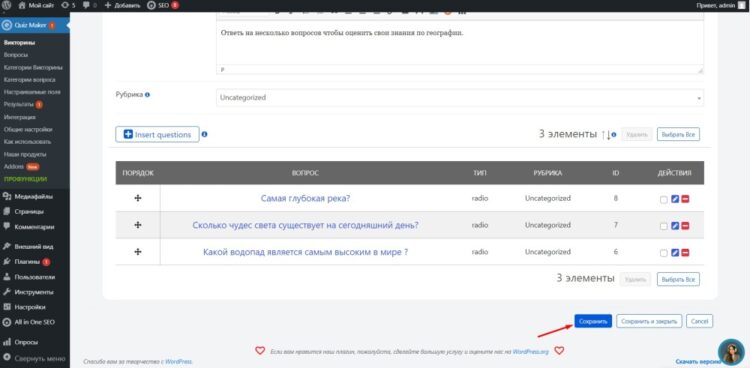Click the question sort arrows icon

(606, 135)
